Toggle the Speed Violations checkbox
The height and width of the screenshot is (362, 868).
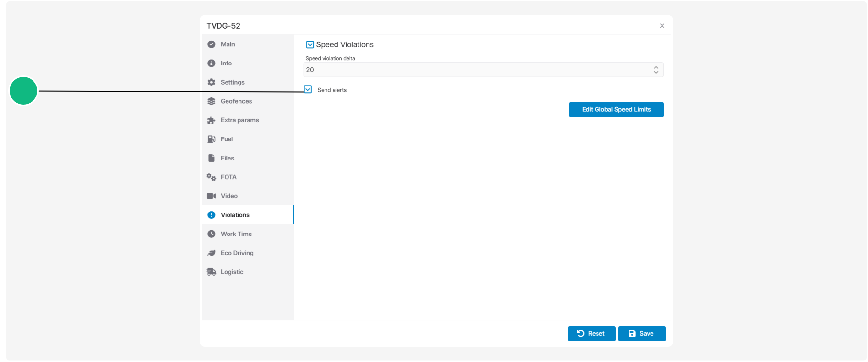310,44
